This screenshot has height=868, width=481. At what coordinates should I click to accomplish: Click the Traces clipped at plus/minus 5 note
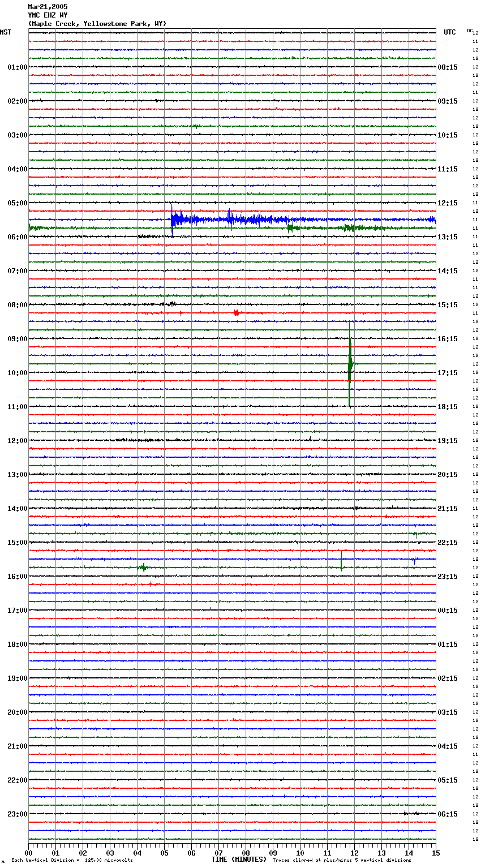click(x=342, y=861)
